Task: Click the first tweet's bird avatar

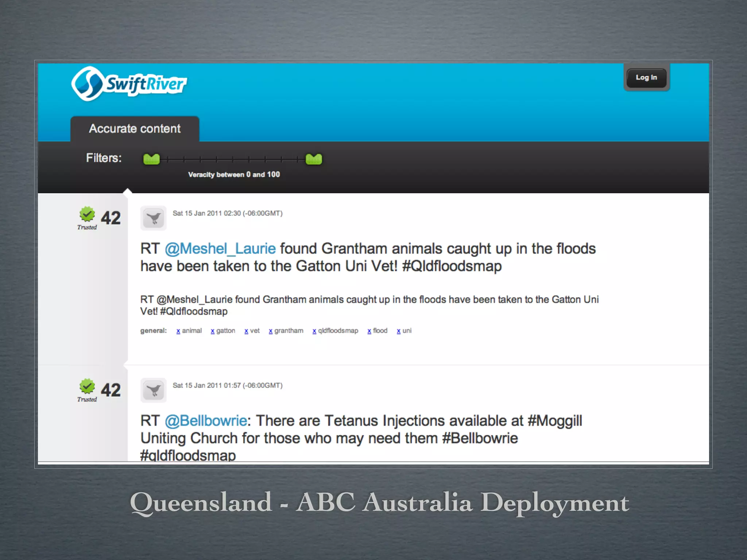Action: (x=154, y=218)
